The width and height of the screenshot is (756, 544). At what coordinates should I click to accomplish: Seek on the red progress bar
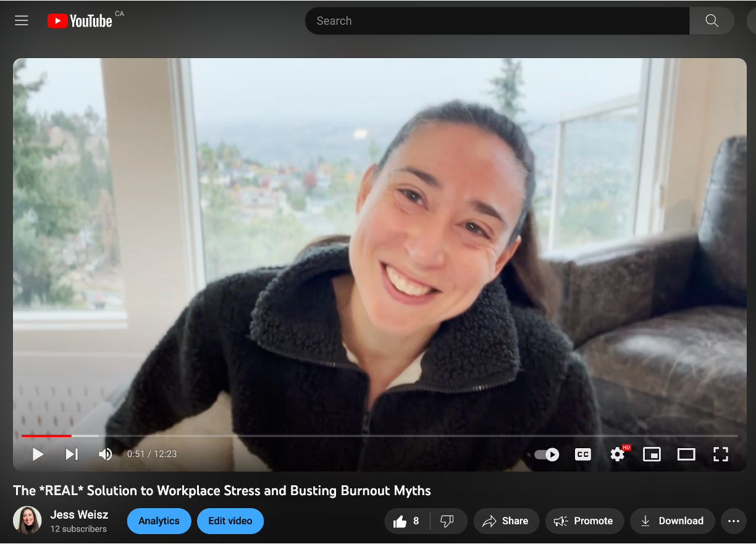pyautogui.click(x=379, y=436)
